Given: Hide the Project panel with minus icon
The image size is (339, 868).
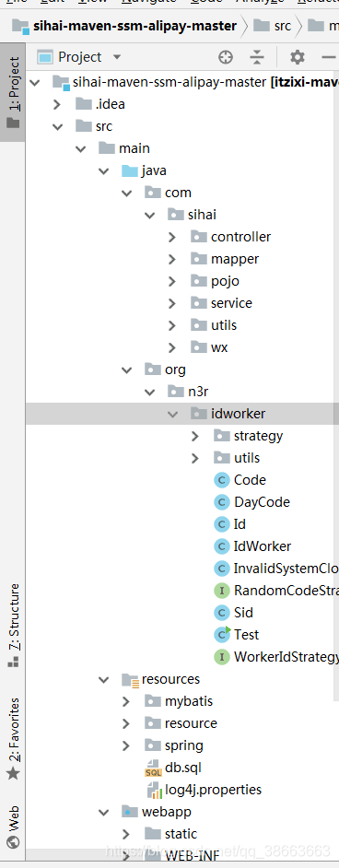Looking at the screenshot, I should pyautogui.click(x=329, y=57).
